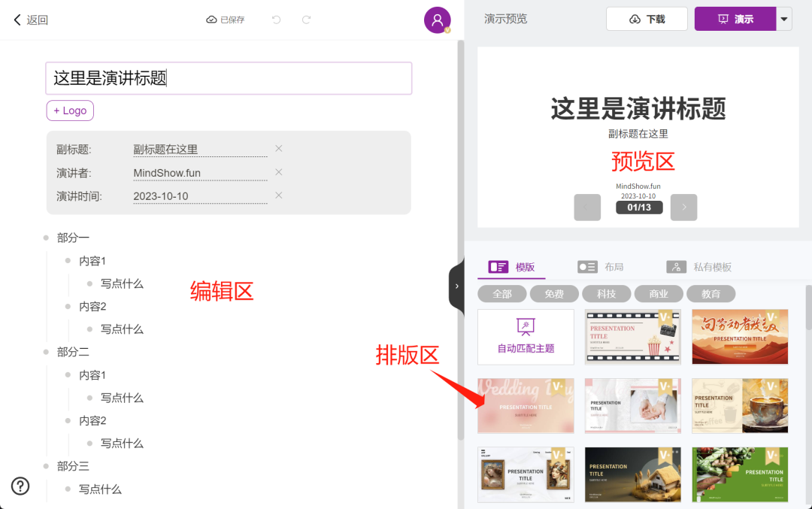The width and height of the screenshot is (812, 509).
Task: Clear the 副标题 field with its X
Action: (x=278, y=149)
